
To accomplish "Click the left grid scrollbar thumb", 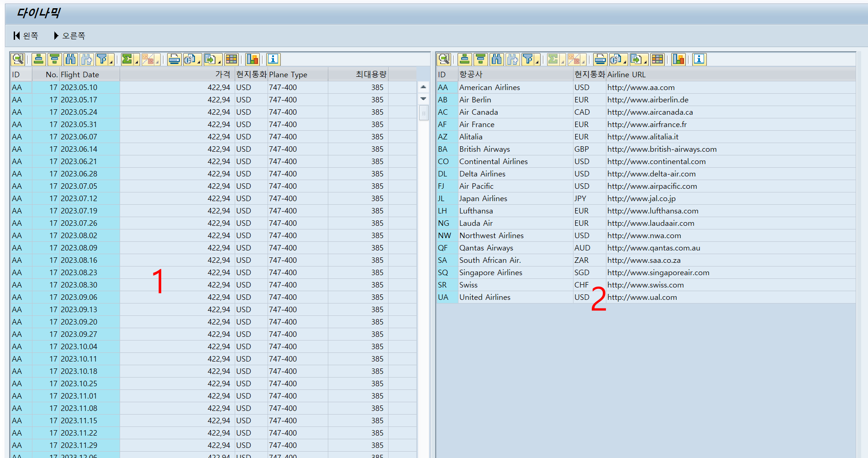I will click(424, 112).
